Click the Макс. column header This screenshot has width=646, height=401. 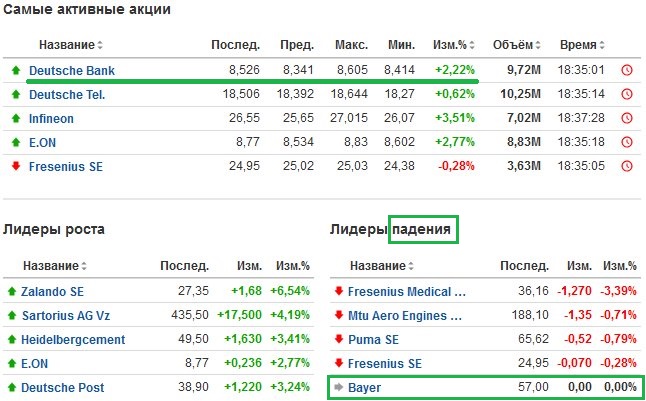(351, 45)
